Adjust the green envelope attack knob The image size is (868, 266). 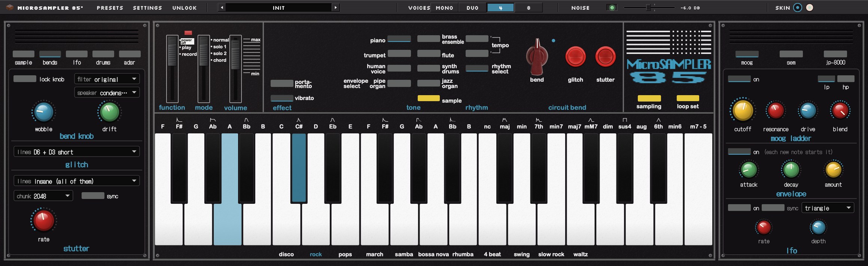coord(749,170)
